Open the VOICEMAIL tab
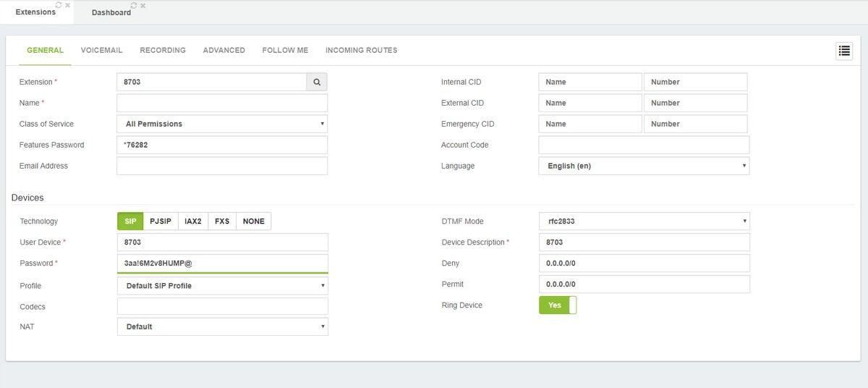 [101, 51]
